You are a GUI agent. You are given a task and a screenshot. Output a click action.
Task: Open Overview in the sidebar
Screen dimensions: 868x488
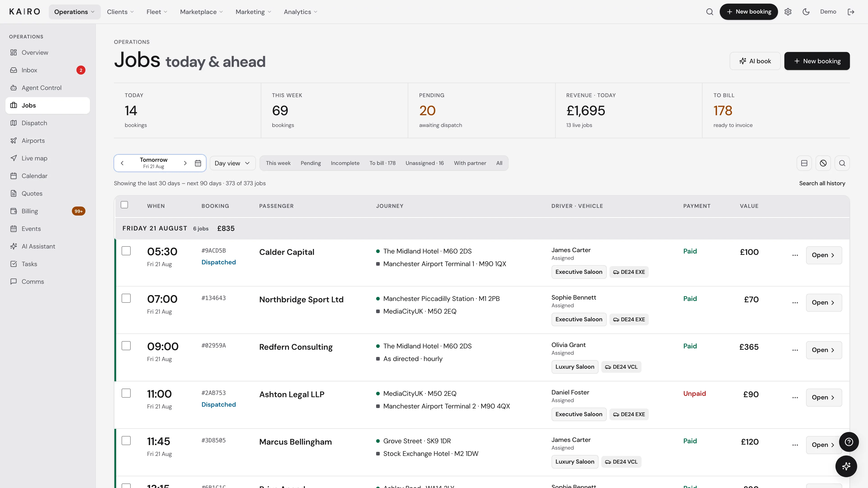click(47, 53)
